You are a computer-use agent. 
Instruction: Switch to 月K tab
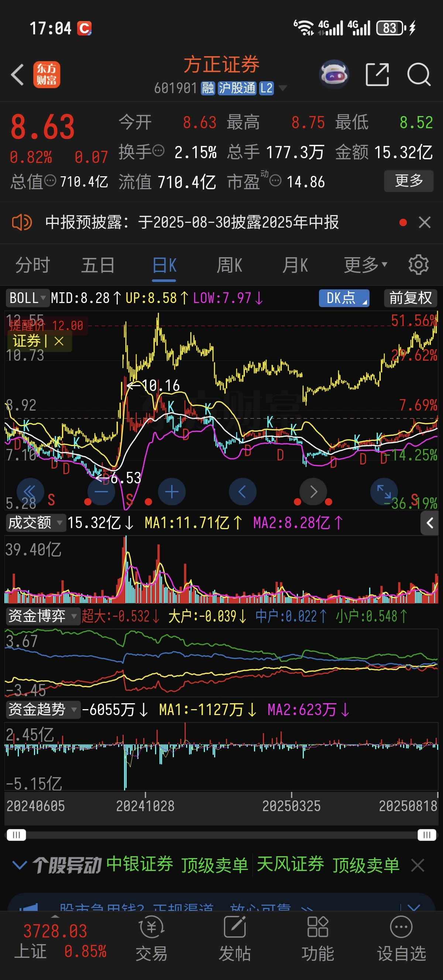point(295,265)
